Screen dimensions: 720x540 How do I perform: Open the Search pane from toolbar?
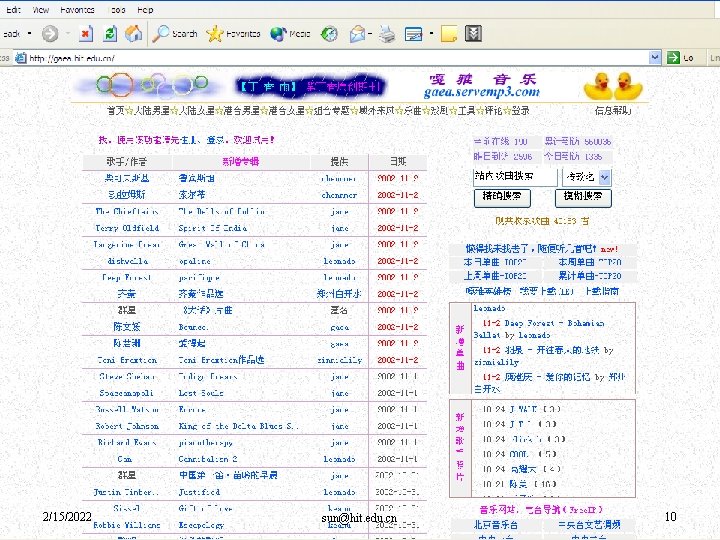174,34
